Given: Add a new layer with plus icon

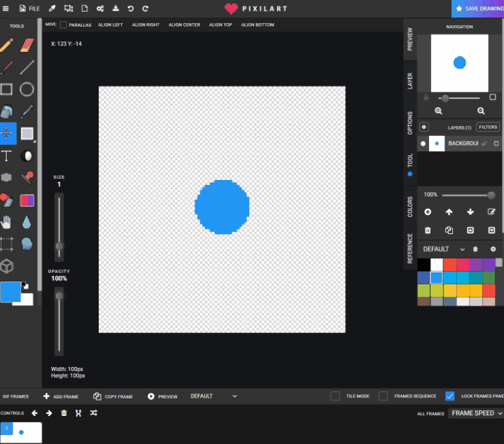Looking at the screenshot, I should click(x=428, y=212).
